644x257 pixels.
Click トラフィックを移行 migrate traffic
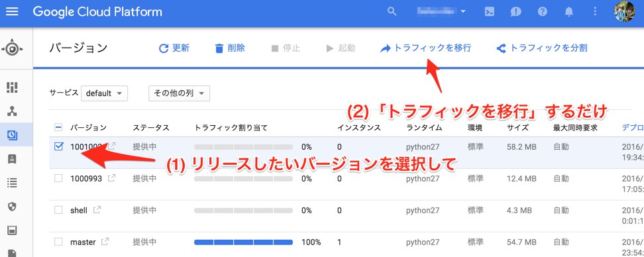pyautogui.click(x=425, y=48)
